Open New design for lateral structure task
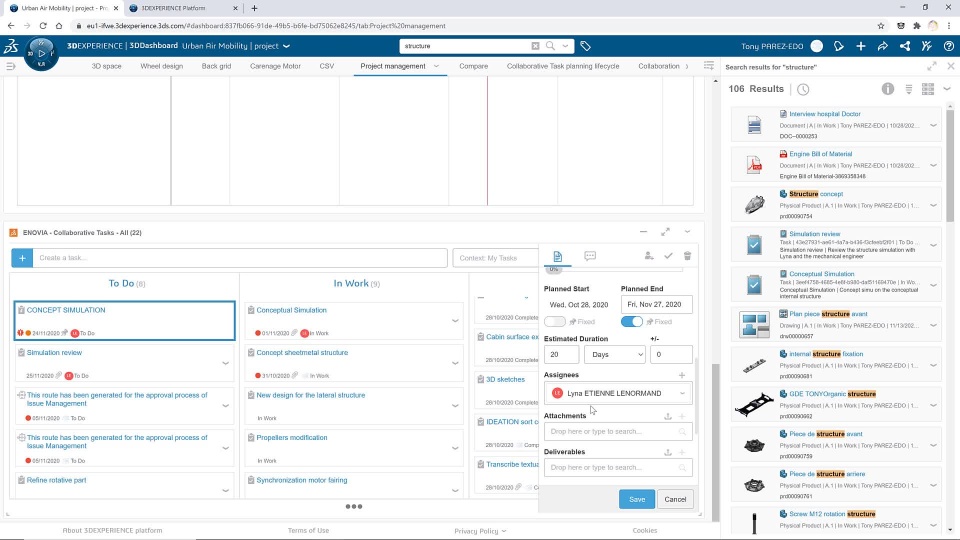The image size is (960, 540). coord(310,396)
